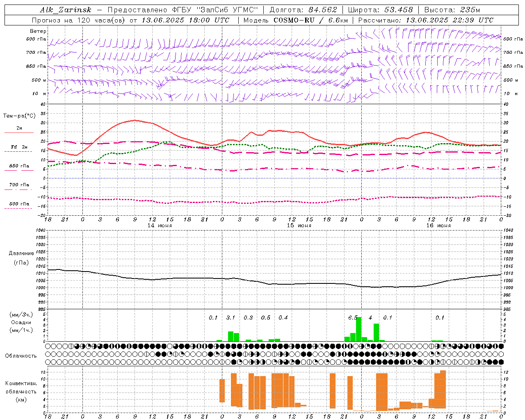This screenshot has width=525, height=420.
Task: Click the elevation label Высота: 235м
Action: pos(452,10)
